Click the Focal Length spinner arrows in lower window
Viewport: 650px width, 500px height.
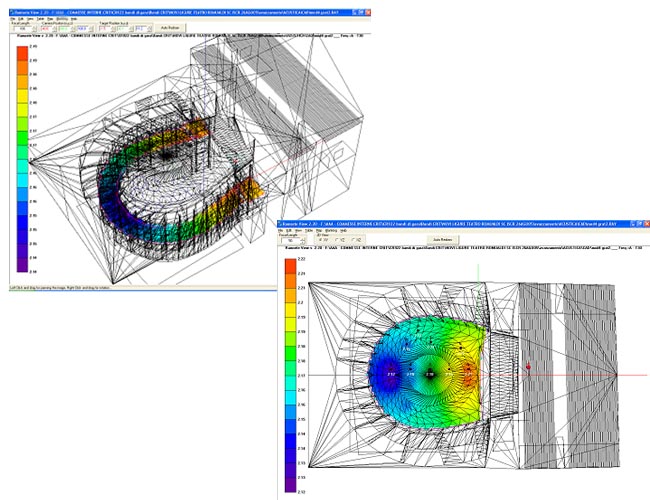(x=303, y=240)
